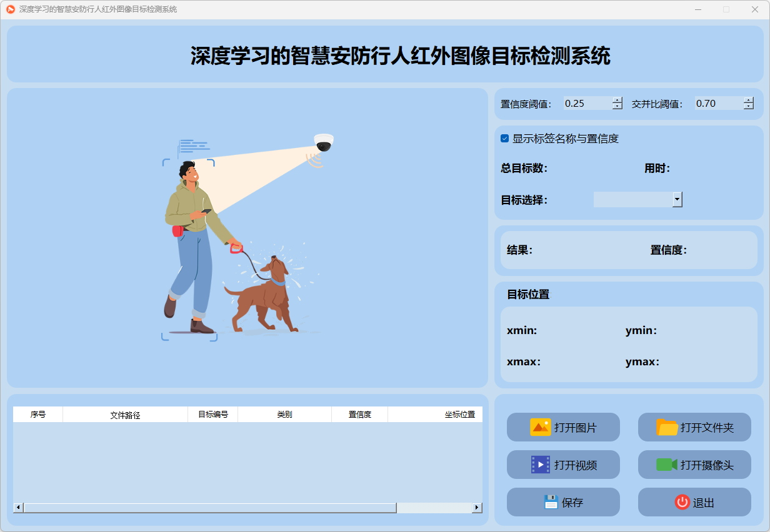Viewport: 770px width, 532px height.
Task: Click the 置信度阈值 value field 0.25
Action: click(588, 104)
